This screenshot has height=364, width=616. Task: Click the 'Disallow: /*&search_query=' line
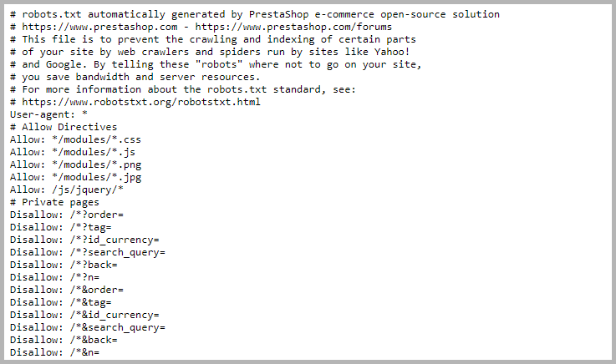coord(88,327)
